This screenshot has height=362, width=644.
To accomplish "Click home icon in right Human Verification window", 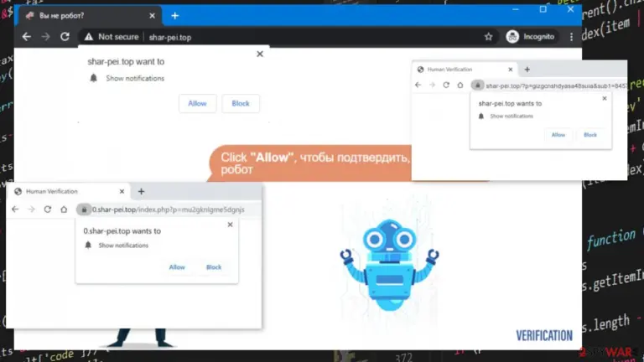I will tap(460, 85).
